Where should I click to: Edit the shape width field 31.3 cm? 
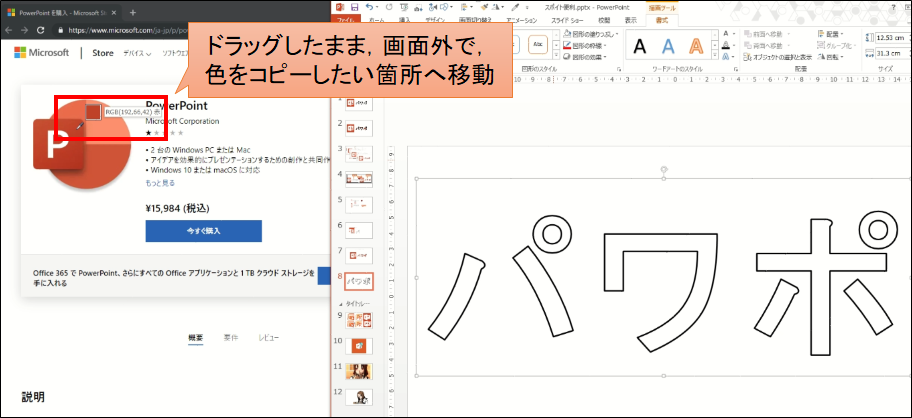892,53
